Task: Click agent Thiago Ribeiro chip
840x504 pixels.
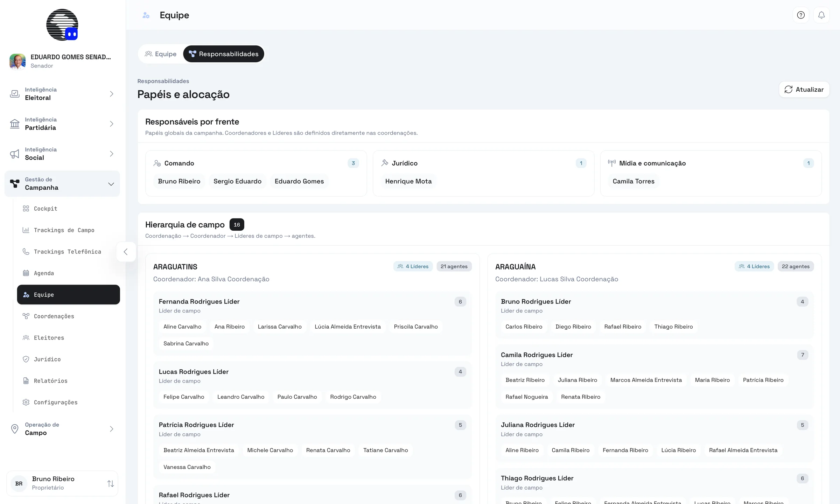Action: coord(674,327)
